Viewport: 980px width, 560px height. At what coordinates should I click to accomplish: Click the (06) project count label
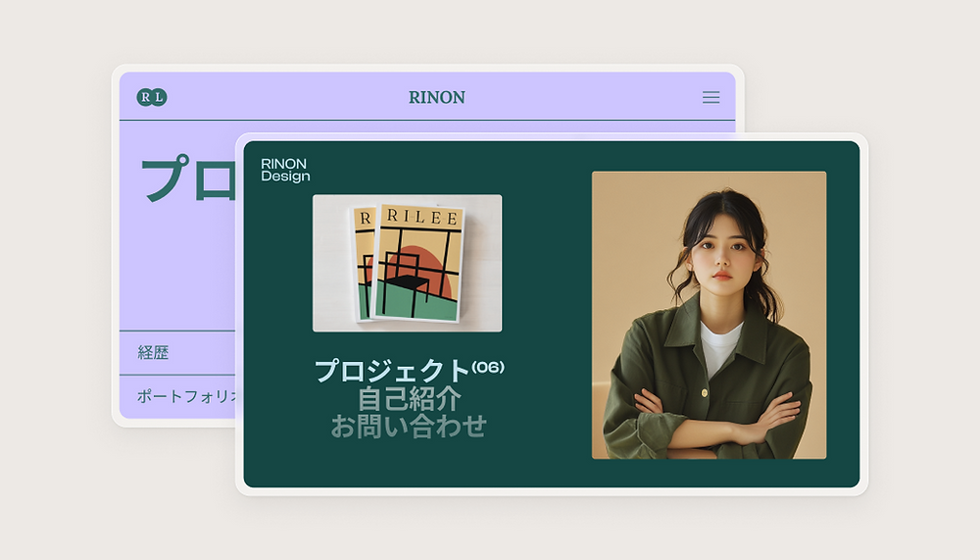click(x=488, y=367)
